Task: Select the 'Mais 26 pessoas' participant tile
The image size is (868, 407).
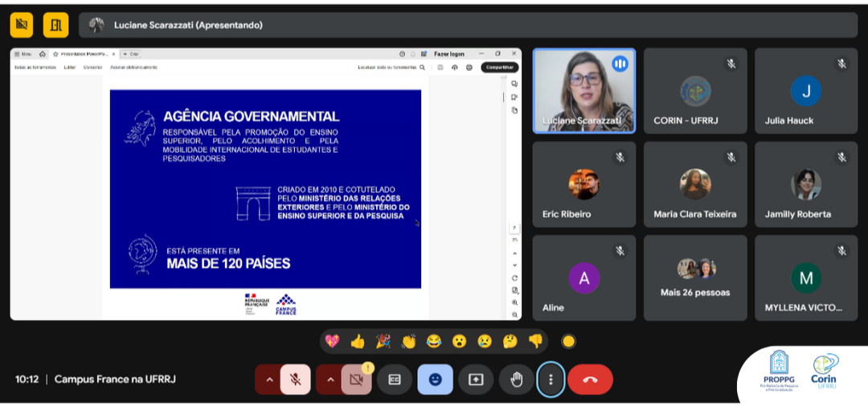Action: 695,277
